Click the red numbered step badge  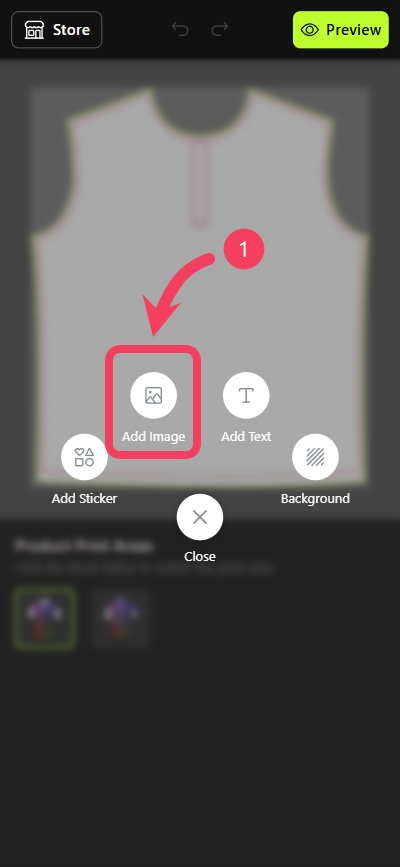tap(244, 249)
